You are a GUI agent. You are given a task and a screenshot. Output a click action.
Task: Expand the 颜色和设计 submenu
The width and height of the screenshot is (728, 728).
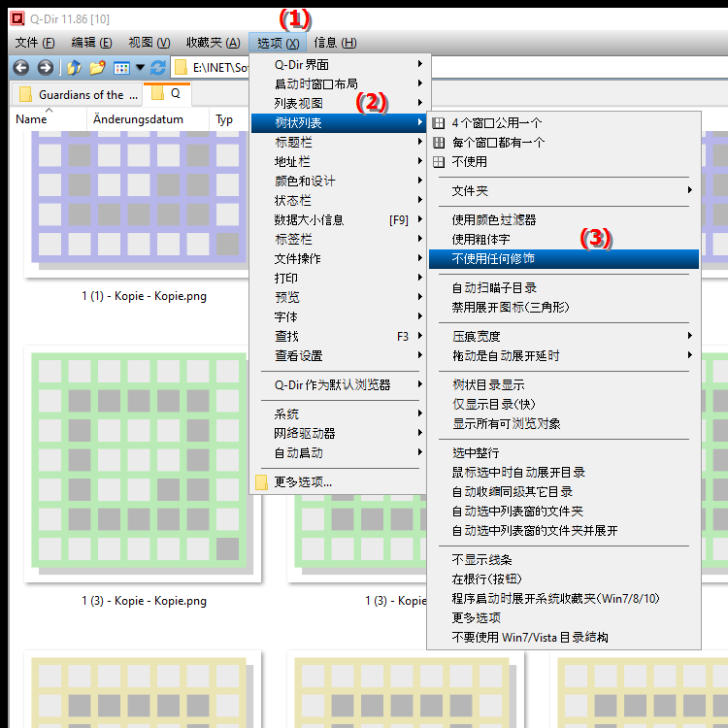(338, 182)
